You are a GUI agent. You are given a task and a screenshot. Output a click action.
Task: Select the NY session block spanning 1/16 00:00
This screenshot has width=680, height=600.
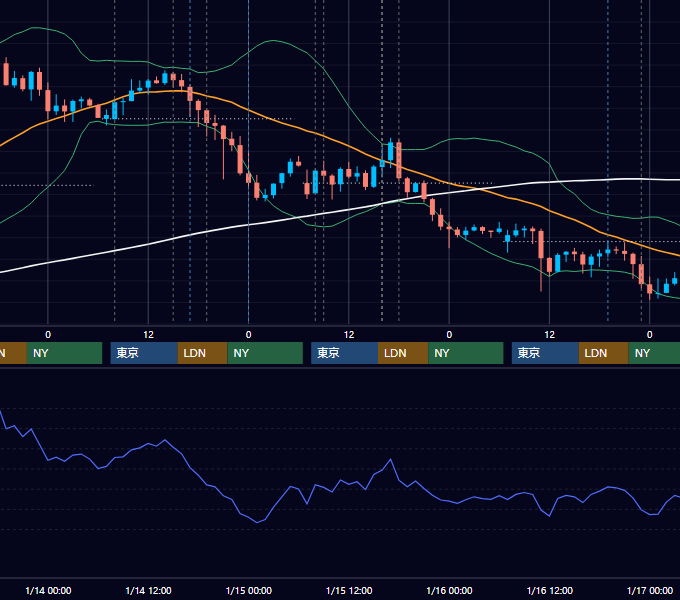coord(466,353)
